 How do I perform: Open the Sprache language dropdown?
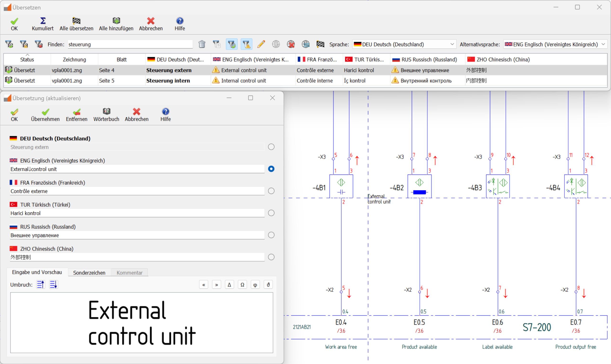coord(404,44)
